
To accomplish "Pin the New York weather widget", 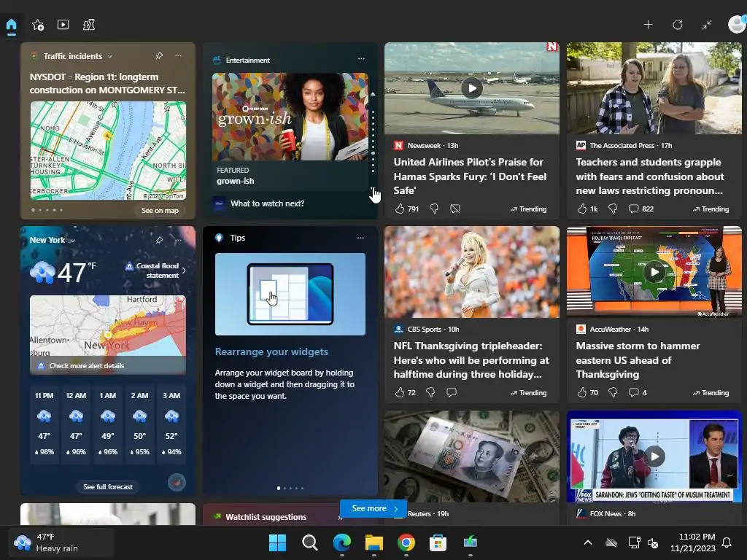I will click(x=159, y=240).
